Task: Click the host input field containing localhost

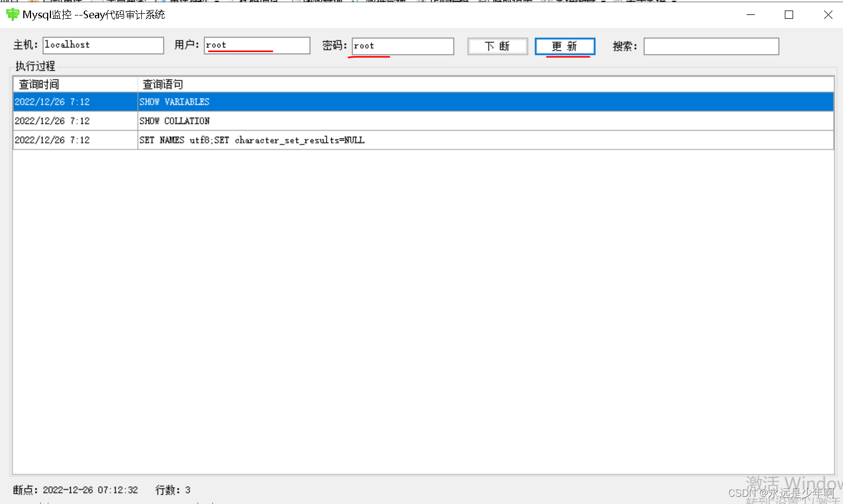Action: tap(103, 45)
